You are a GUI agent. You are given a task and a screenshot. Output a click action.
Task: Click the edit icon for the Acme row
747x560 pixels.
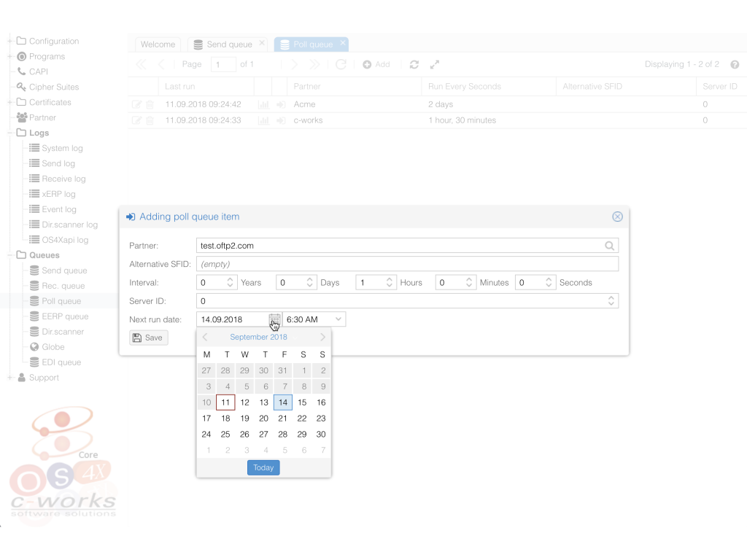click(x=136, y=104)
